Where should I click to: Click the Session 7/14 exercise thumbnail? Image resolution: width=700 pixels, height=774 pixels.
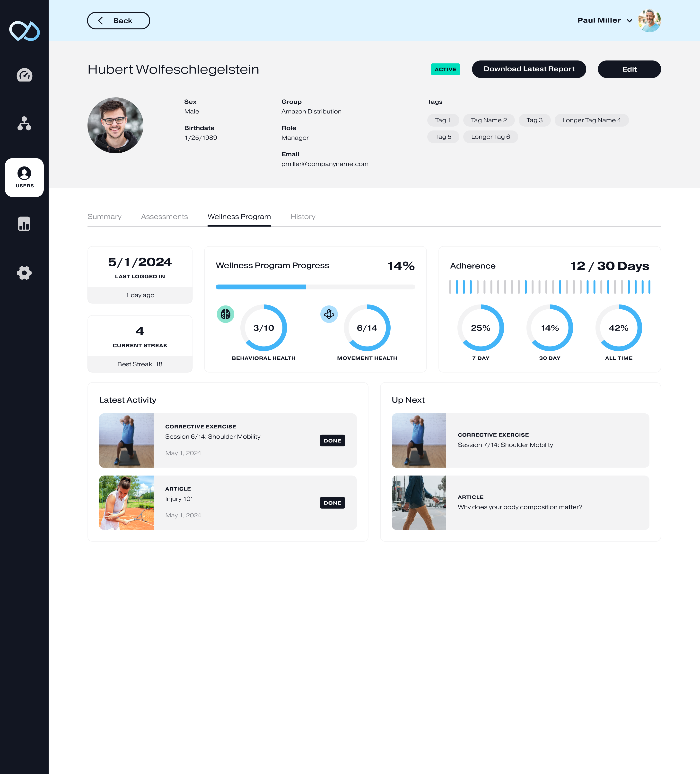(x=419, y=440)
